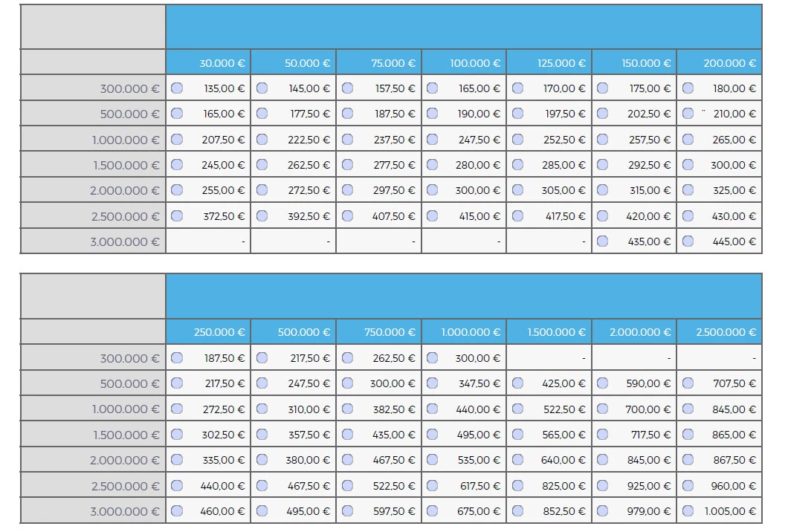788x532 pixels.
Task: Select the 302,50 € radio option
Action: (177, 435)
